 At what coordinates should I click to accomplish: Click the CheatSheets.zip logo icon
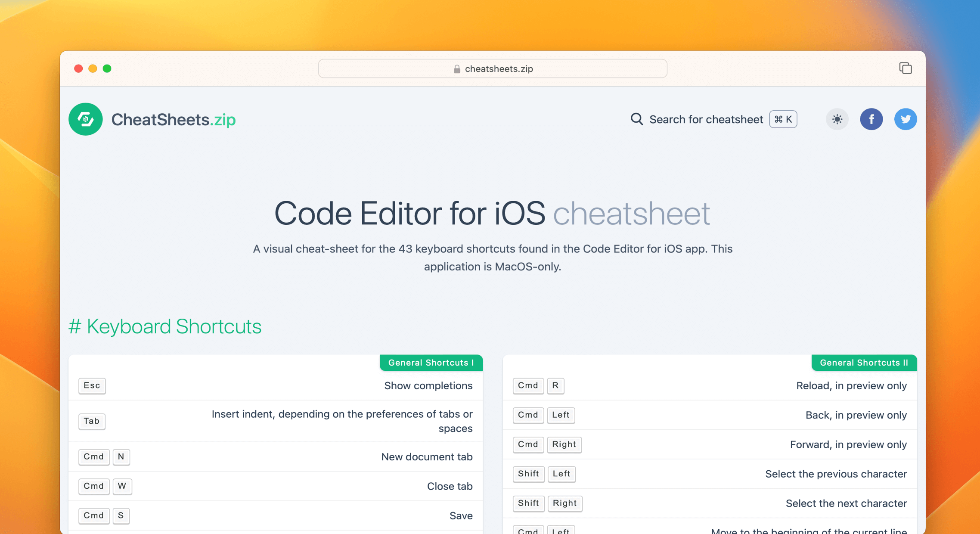(85, 119)
